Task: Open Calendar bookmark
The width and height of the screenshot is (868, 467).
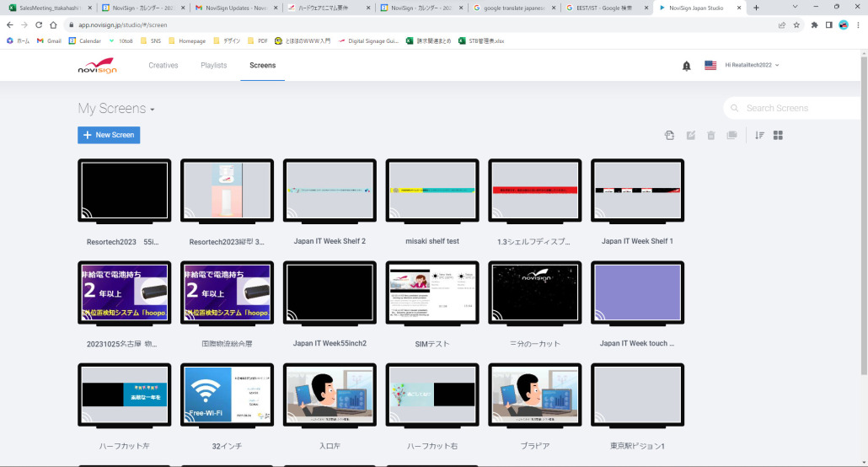Action: (x=85, y=41)
